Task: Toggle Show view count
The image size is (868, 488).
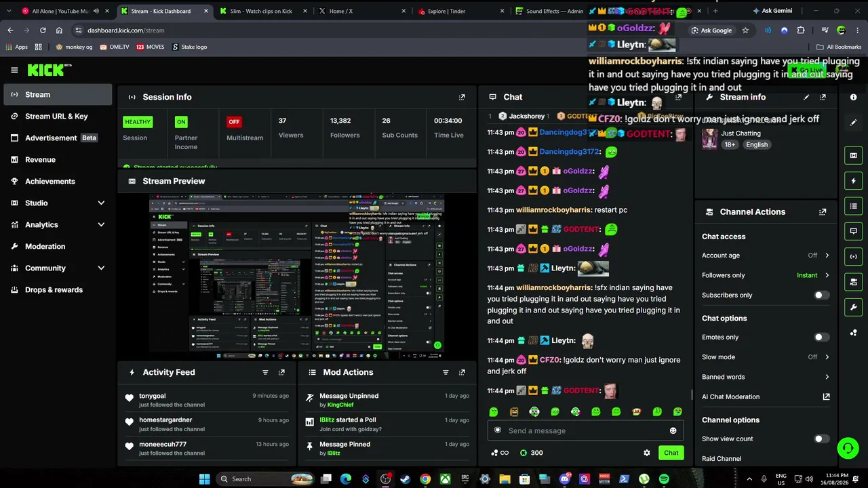Action: tap(821, 439)
